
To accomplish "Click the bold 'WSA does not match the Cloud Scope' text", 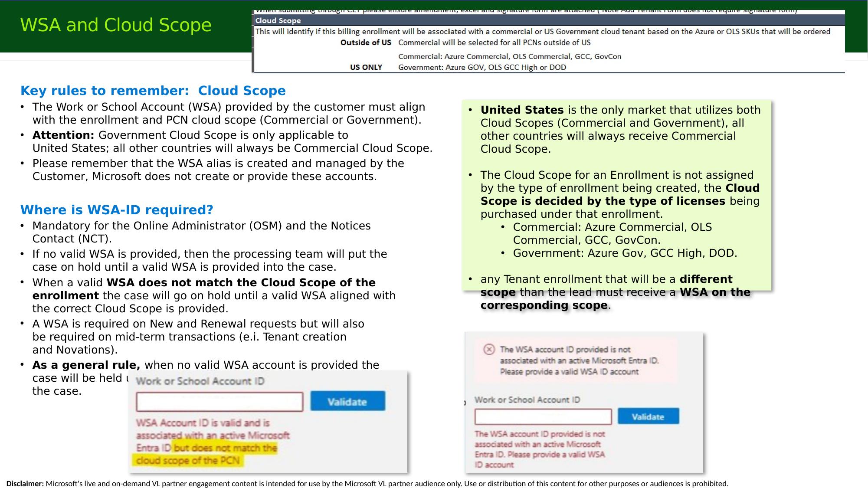I will click(204, 289).
